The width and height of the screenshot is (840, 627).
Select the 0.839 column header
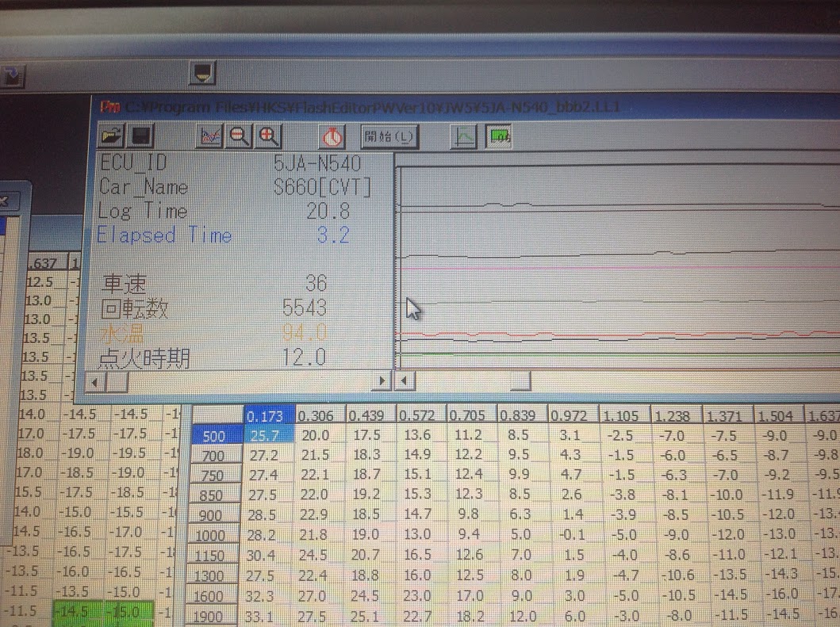[x=522, y=415]
